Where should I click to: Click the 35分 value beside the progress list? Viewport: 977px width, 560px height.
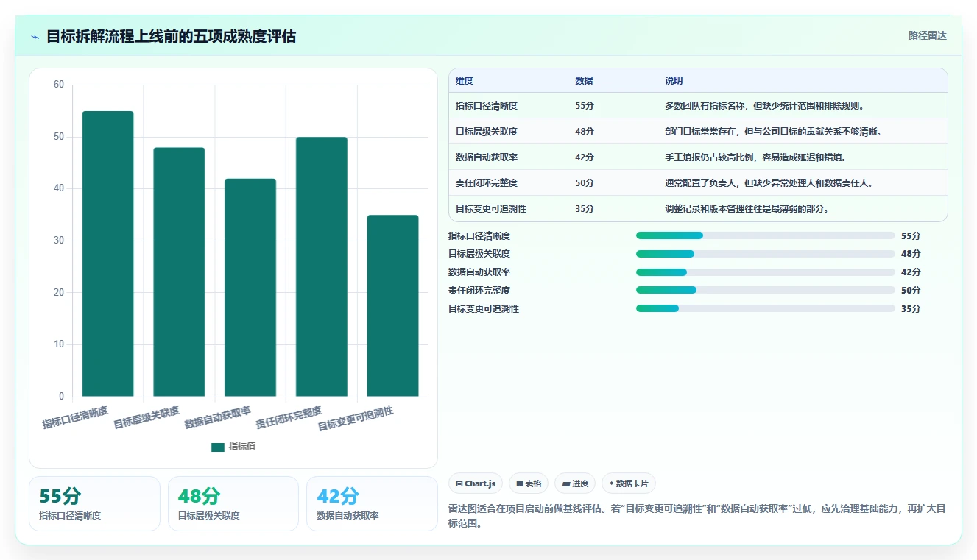911,309
